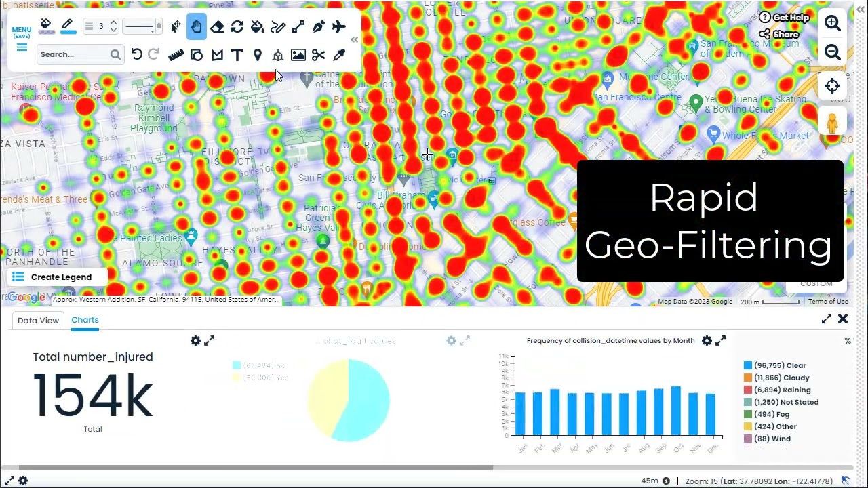Toggle the Wind legend entry
868x488 pixels.
pyautogui.click(x=768, y=439)
